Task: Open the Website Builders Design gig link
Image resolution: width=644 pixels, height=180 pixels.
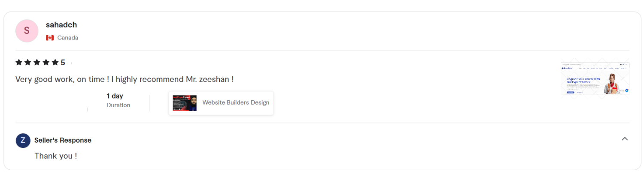Action: (x=236, y=102)
